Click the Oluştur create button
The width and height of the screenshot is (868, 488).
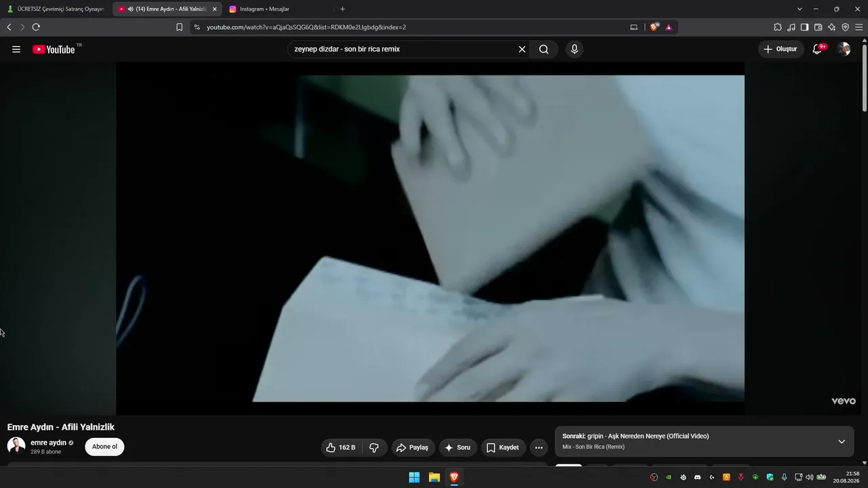(x=781, y=49)
